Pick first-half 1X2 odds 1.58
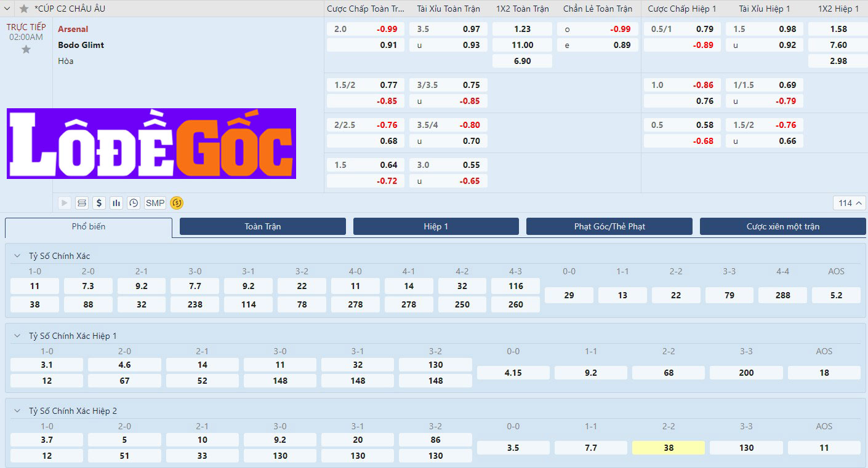This screenshot has width=868, height=468. pyautogui.click(x=838, y=29)
